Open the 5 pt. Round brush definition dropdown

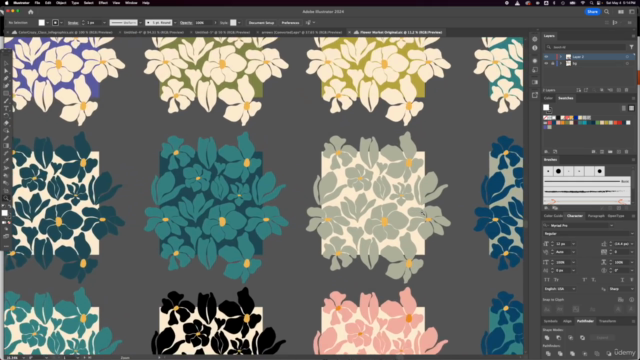point(175,23)
